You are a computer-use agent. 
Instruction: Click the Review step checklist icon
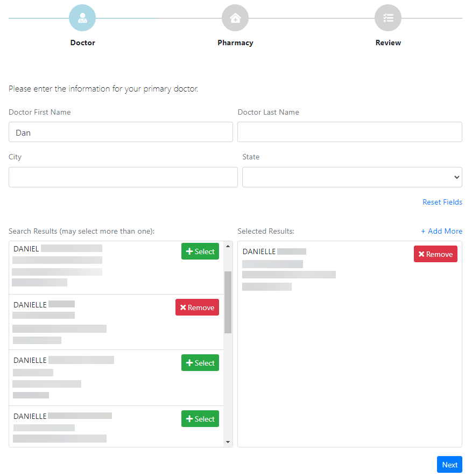pyautogui.click(x=388, y=18)
